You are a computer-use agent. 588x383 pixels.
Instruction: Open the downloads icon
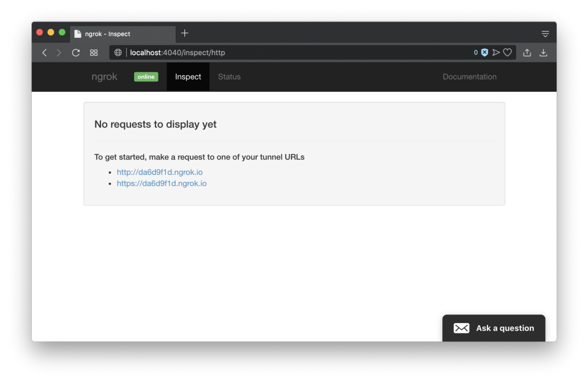(x=543, y=53)
